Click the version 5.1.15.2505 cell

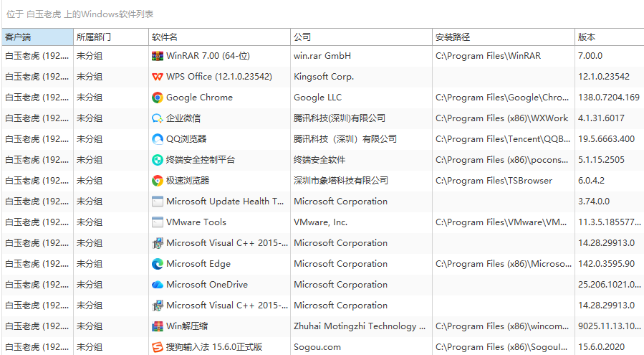point(601,160)
